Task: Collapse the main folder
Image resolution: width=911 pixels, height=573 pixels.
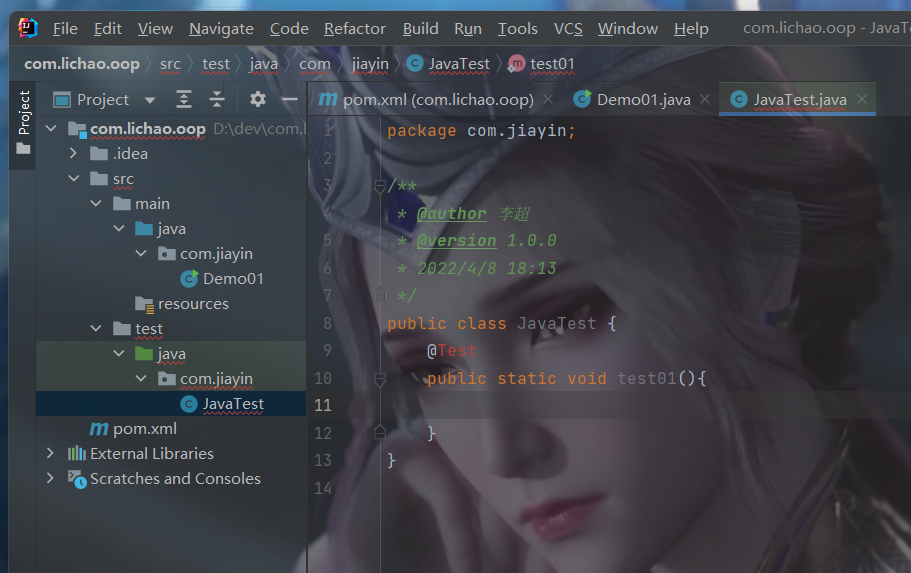Action: (x=96, y=203)
